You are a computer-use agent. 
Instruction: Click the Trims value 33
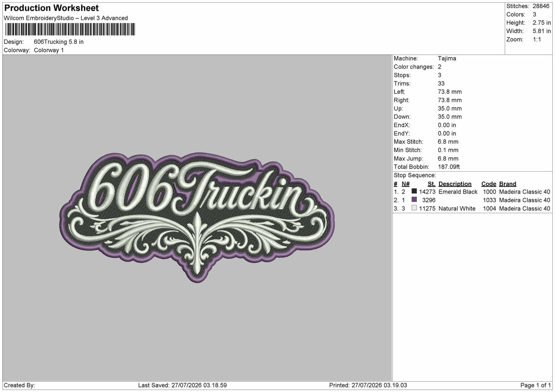441,84
